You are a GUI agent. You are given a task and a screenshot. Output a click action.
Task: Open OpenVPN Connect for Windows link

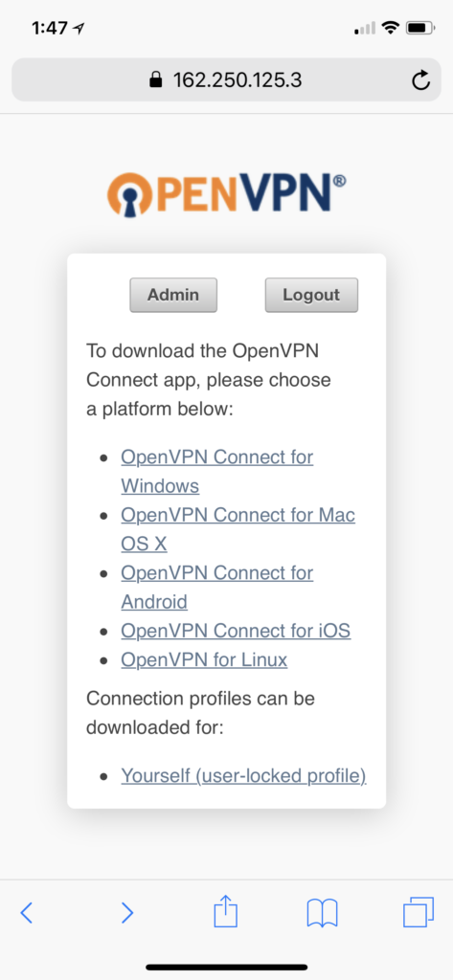point(217,471)
